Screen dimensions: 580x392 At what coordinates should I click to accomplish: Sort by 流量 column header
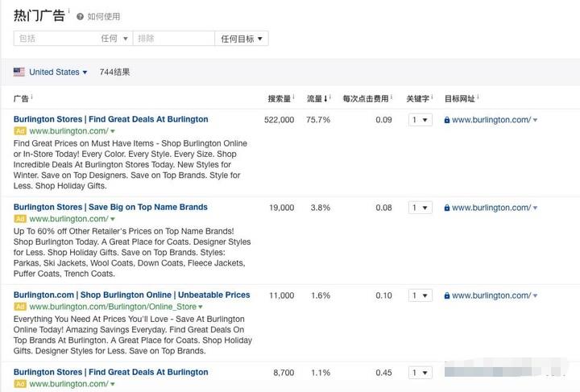tap(317, 99)
